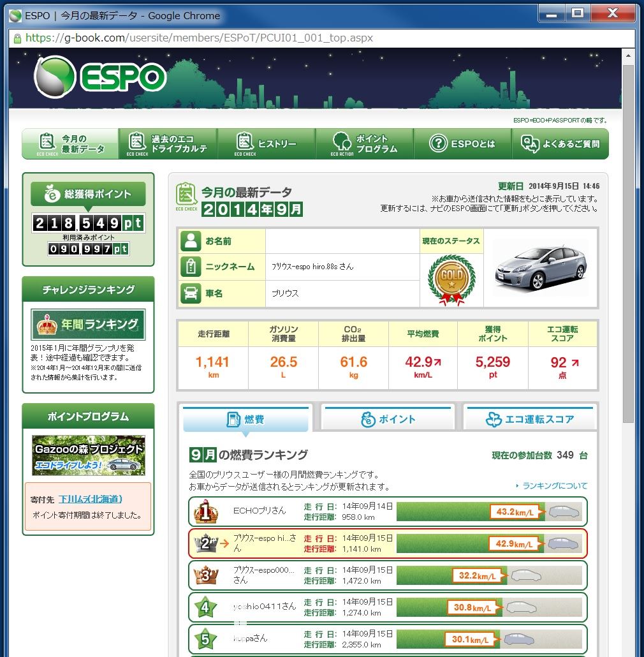644x657 pixels.
Task: Click page vertical scrollbar thumb
Action: (x=627, y=244)
